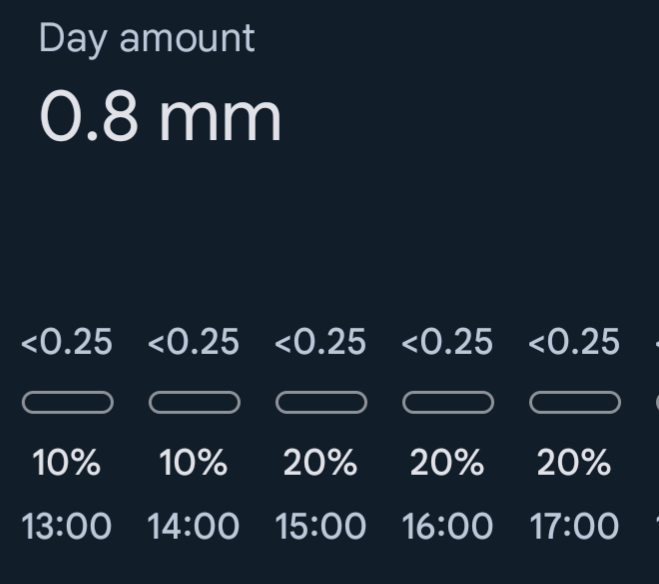Select the 13:00 hour label
Screen dimensions: 659x584
pyautogui.click(x=66, y=526)
